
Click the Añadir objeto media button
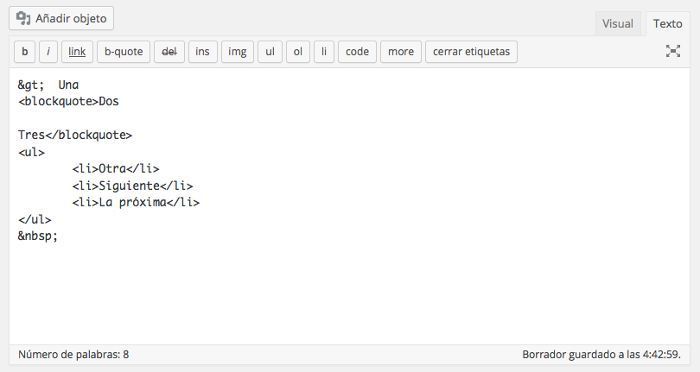pyautogui.click(x=61, y=18)
